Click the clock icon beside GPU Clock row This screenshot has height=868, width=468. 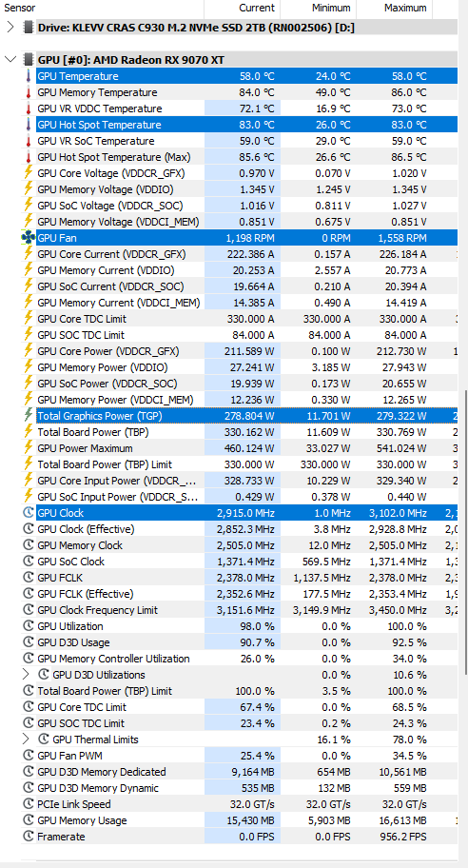click(29, 513)
